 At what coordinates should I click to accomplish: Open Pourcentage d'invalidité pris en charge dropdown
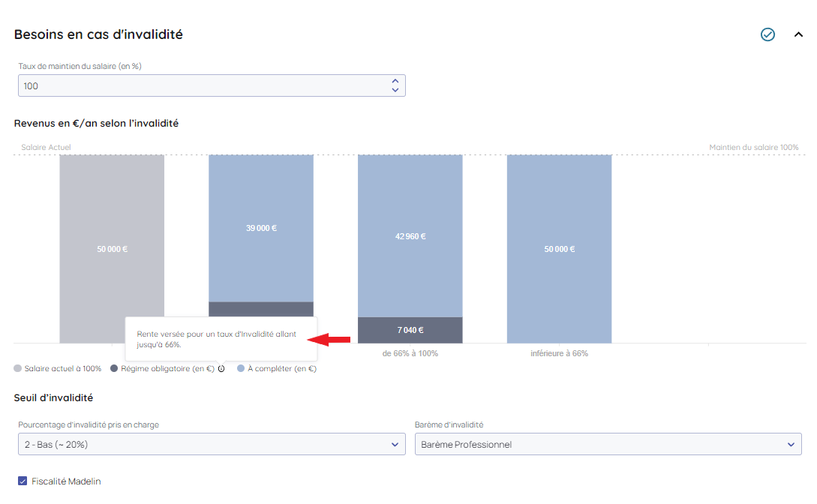pos(212,445)
